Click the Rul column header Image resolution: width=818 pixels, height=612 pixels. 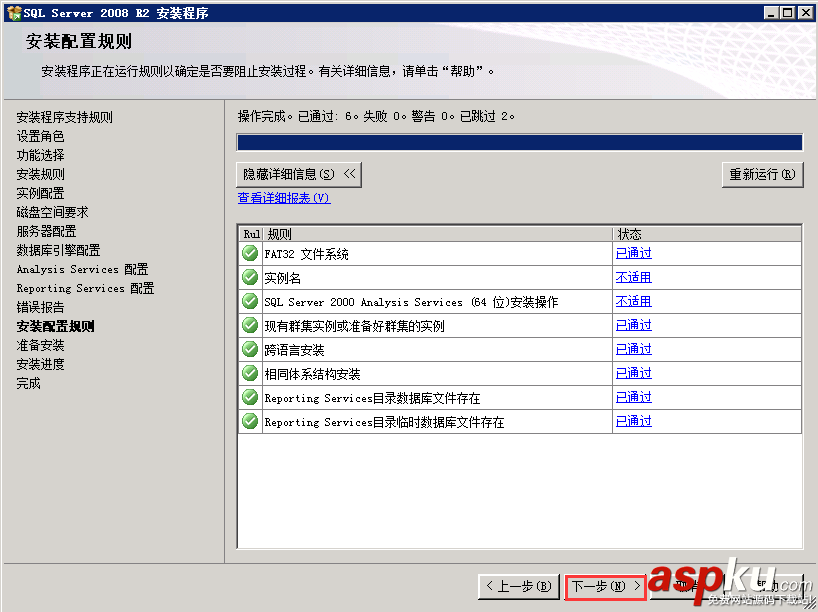251,234
